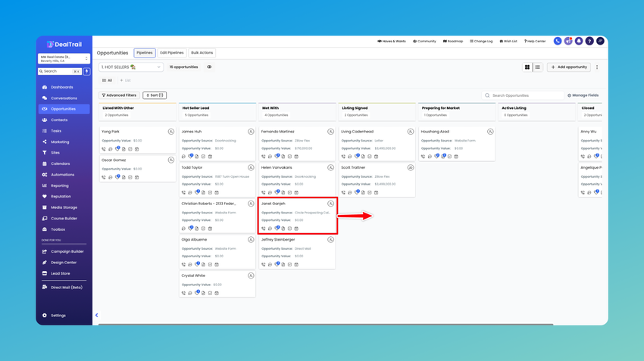The image size is (644, 361).
Task: Click the blue phone dialer icon
Action: point(558,41)
